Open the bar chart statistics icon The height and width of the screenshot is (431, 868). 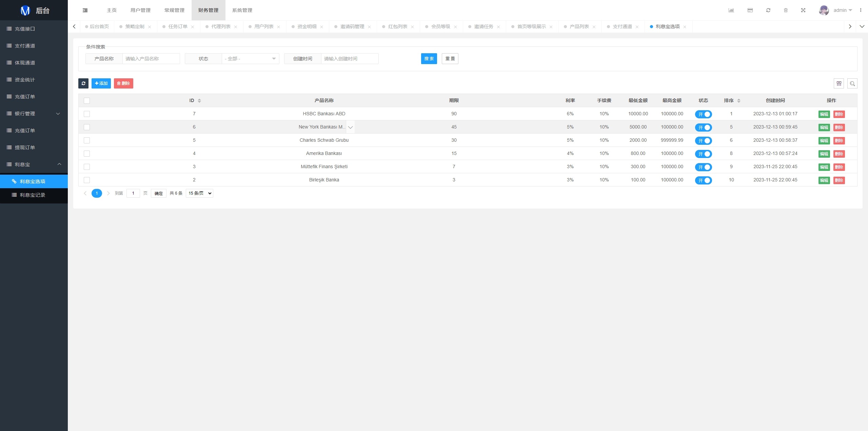(x=731, y=10)
